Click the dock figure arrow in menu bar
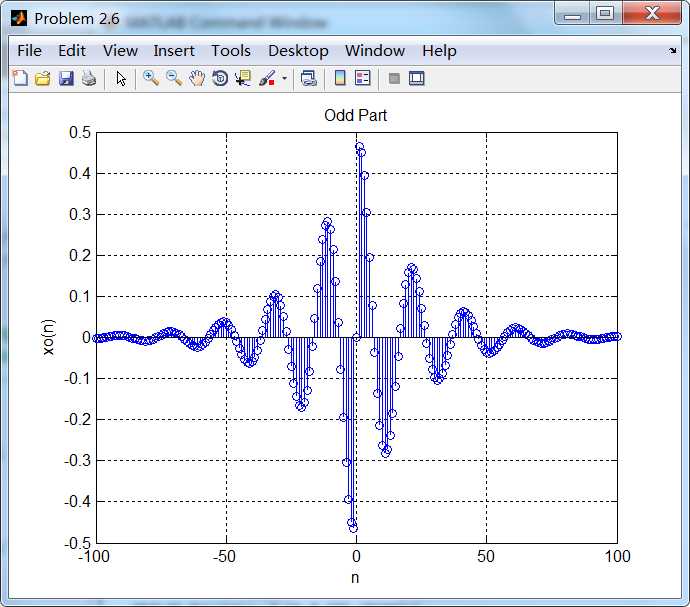 (673, 51)
